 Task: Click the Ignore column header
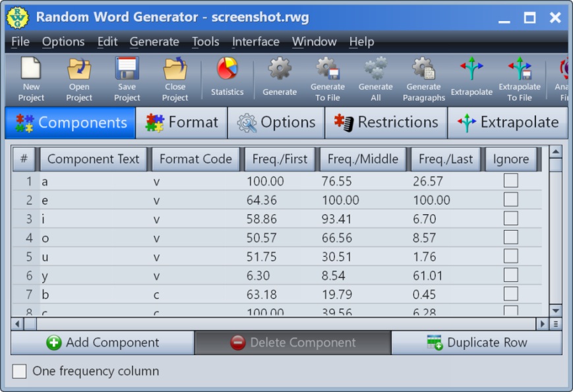coord(511,159)
